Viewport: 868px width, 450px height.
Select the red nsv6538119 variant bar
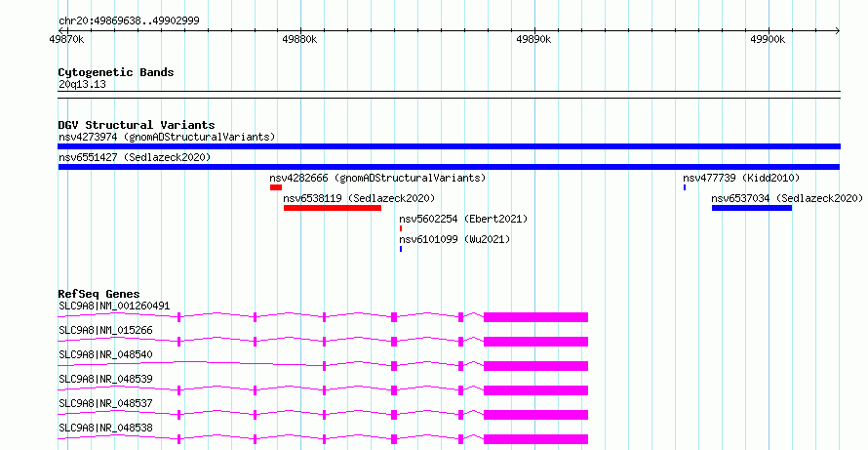click(333, 208)
